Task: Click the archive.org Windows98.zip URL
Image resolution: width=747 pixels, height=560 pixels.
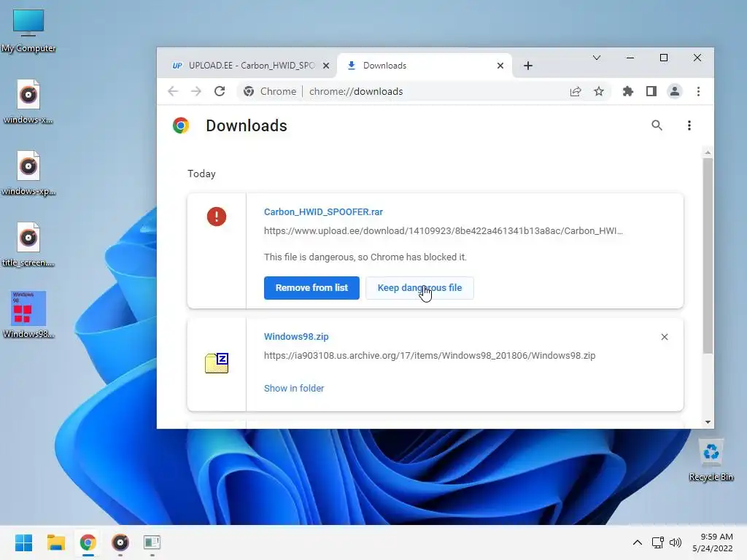Action: point(430,356)
